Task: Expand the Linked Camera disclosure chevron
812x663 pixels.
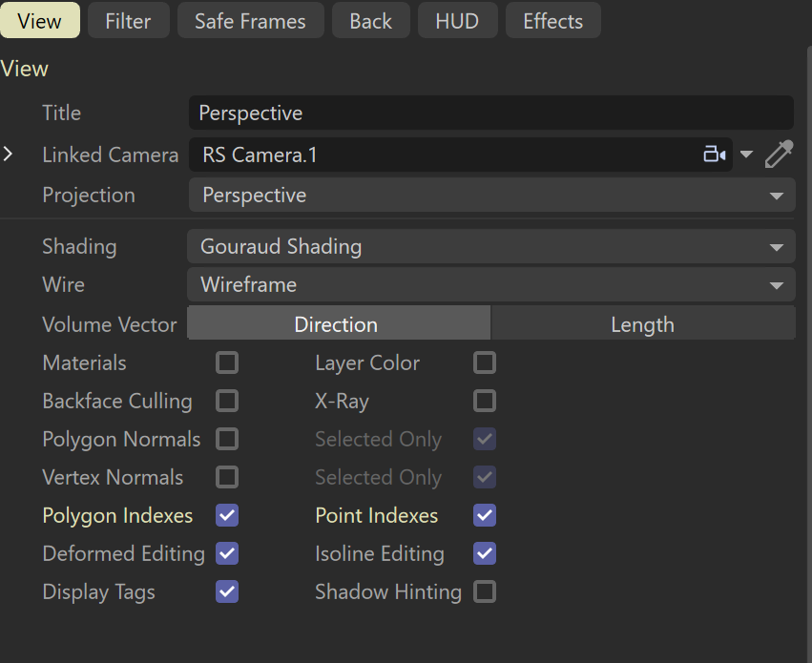Action: tap(8, 154)
